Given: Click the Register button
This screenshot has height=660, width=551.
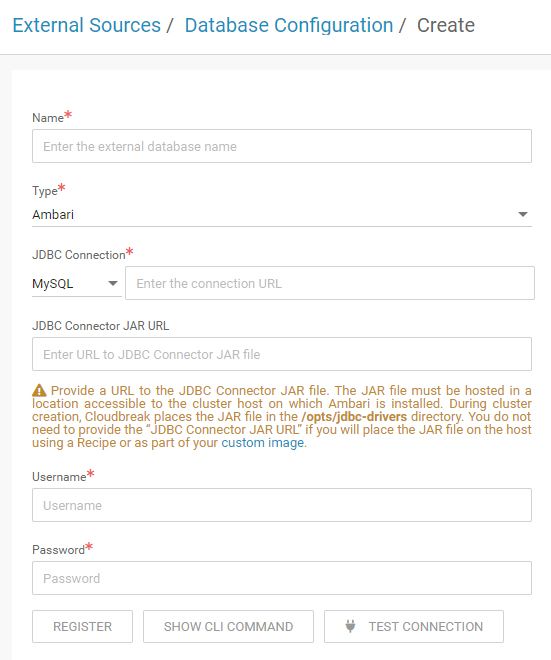Looking at the screenshot, I should (x=83, y=626).
